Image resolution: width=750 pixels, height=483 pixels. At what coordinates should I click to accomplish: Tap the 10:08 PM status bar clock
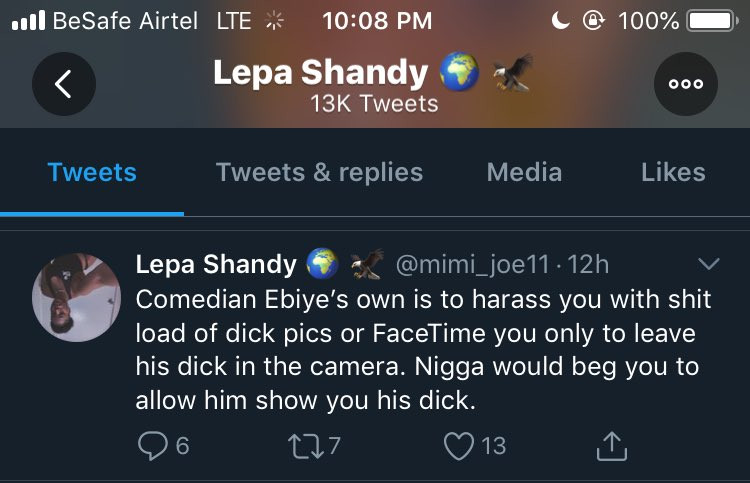[378, 20]
